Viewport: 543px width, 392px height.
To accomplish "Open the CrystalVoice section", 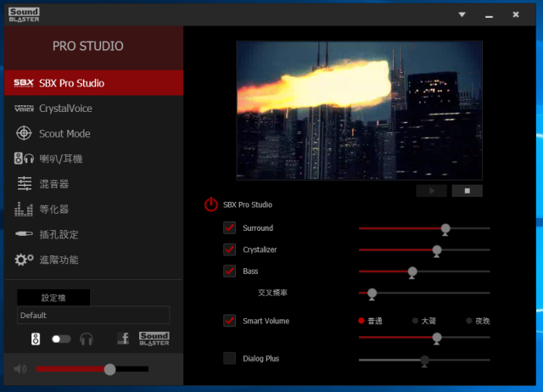I will pyautogui.click(x=93, y=109).
